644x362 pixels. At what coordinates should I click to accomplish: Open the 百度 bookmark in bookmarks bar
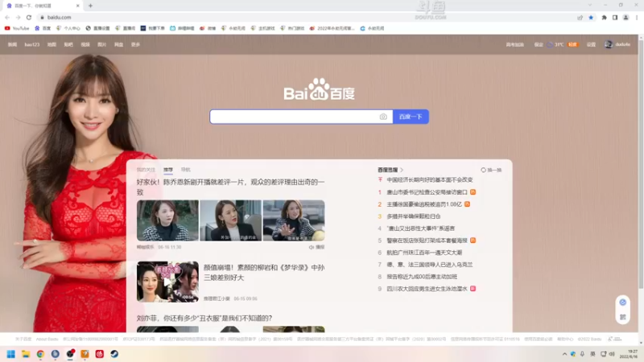point(43,28)
